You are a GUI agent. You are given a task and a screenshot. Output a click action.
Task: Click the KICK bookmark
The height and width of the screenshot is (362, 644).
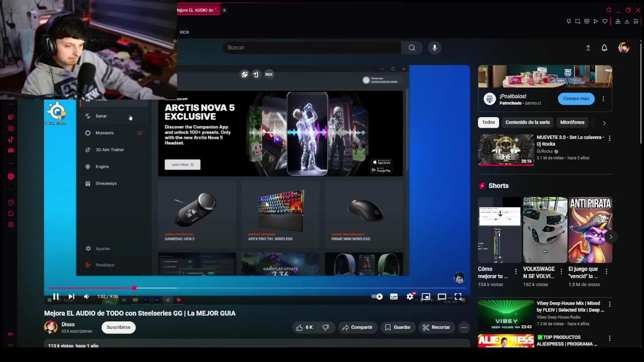tap(185, 32)
